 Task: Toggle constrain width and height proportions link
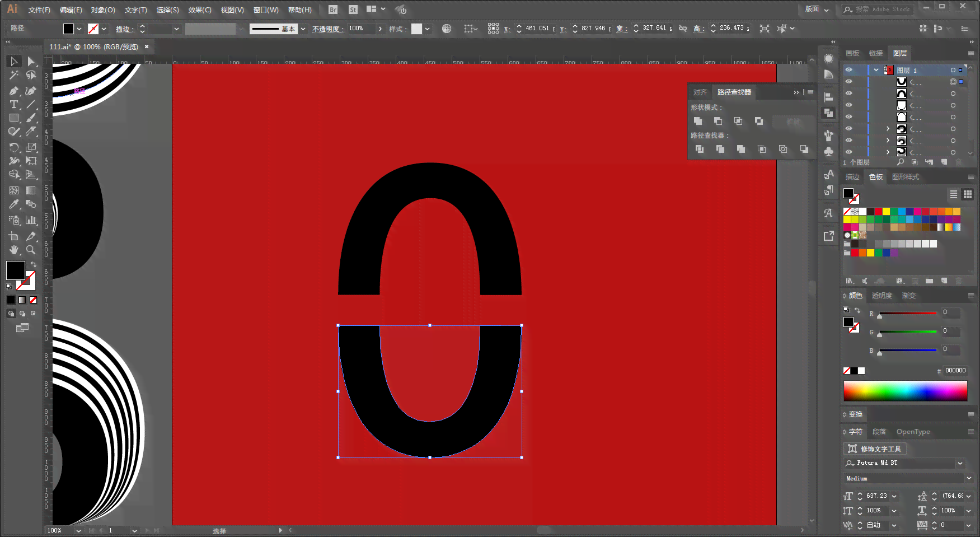tap(683, 29)
